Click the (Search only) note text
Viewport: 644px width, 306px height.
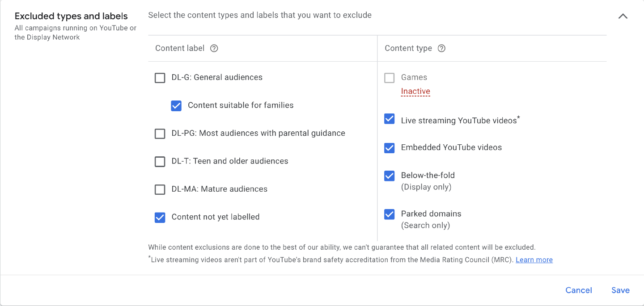coord(425,225)
